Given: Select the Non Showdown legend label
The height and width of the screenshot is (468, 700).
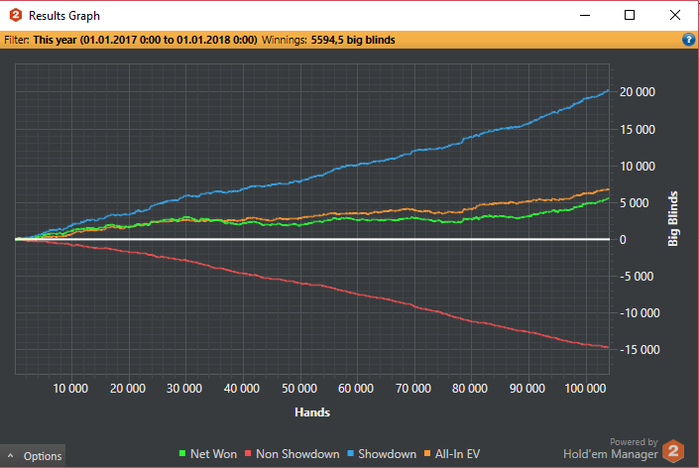Looking at the screenshot, I should point(297,454).
